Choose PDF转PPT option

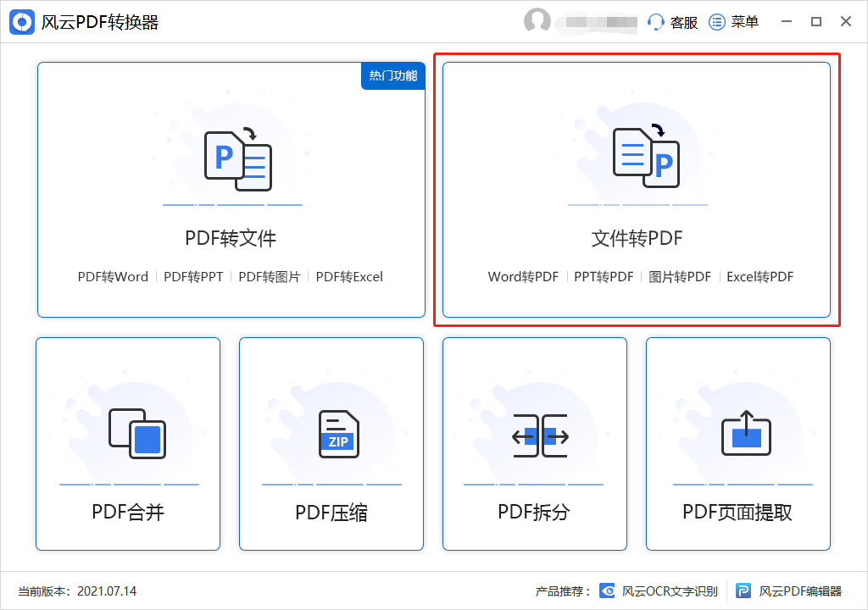(x=194, y=277)
